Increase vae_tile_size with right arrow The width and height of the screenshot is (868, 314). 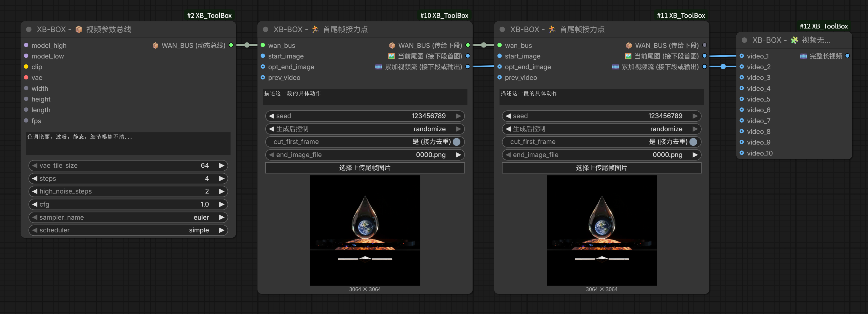point(222,165)
